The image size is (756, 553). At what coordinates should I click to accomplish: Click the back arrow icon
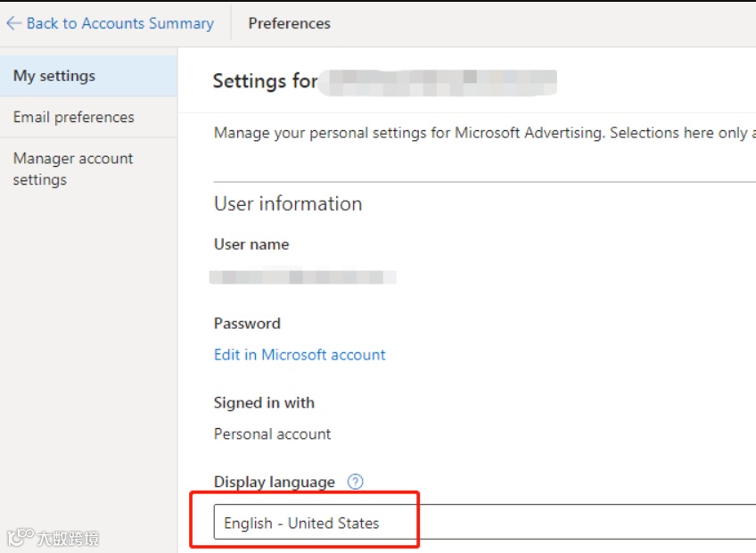coord(13,24)
